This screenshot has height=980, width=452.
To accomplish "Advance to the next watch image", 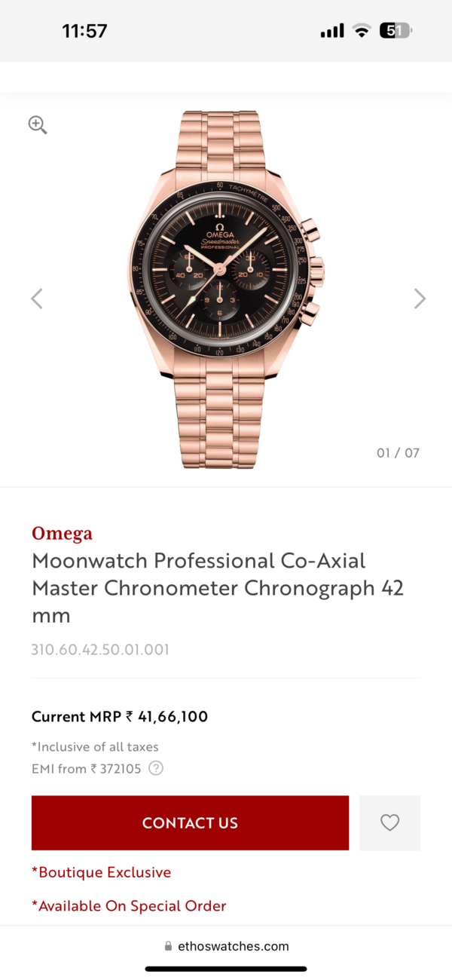I will pyautogui.click(x=420, y=298).
